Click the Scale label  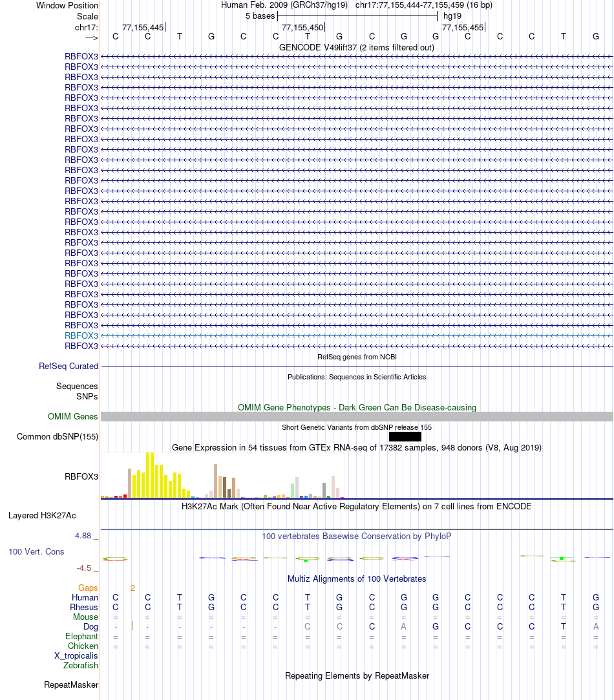87,17
